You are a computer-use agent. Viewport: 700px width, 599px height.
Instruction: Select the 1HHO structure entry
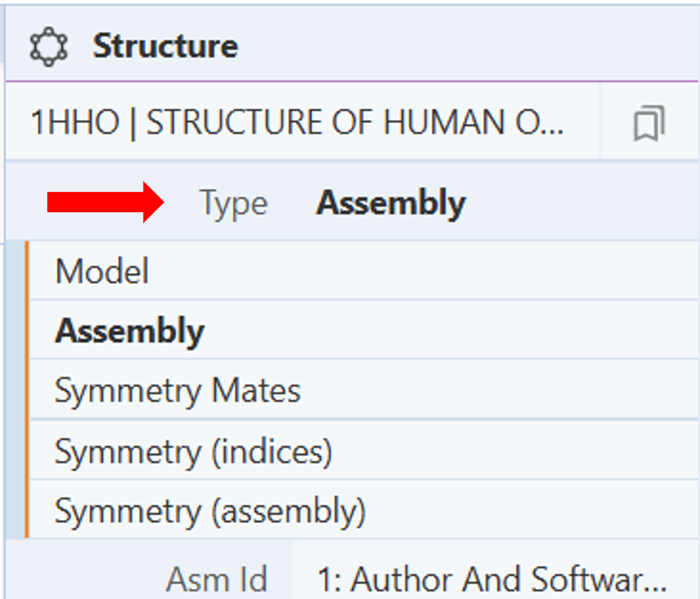coord(297,122)
